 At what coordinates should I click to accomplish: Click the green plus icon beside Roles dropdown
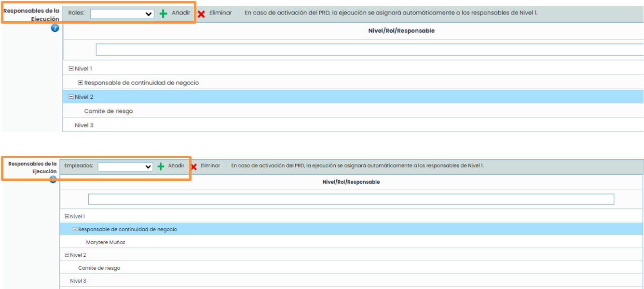point(164,14)
